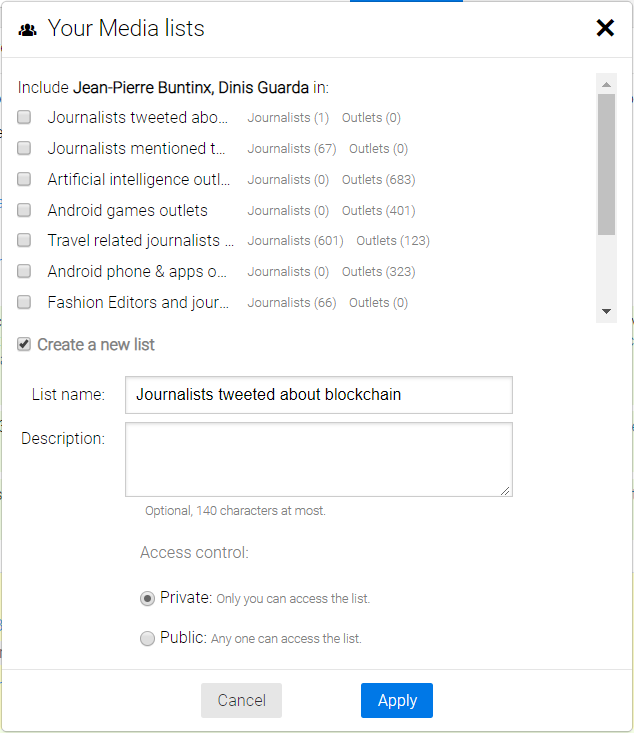Image resolution: width=634 pixels, height=733 pixels.
Task: Click the media lists people icon
Action: tap(28, 30)
